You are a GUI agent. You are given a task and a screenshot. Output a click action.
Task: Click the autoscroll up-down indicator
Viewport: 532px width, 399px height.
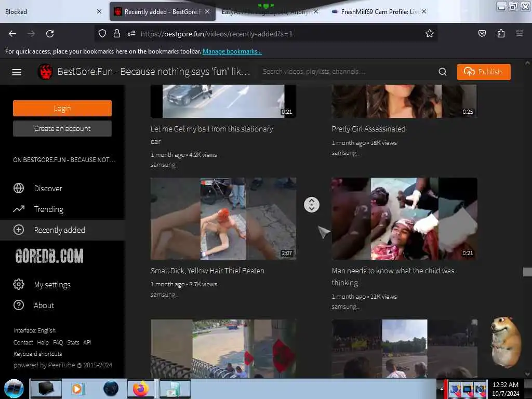pos(312,205)
